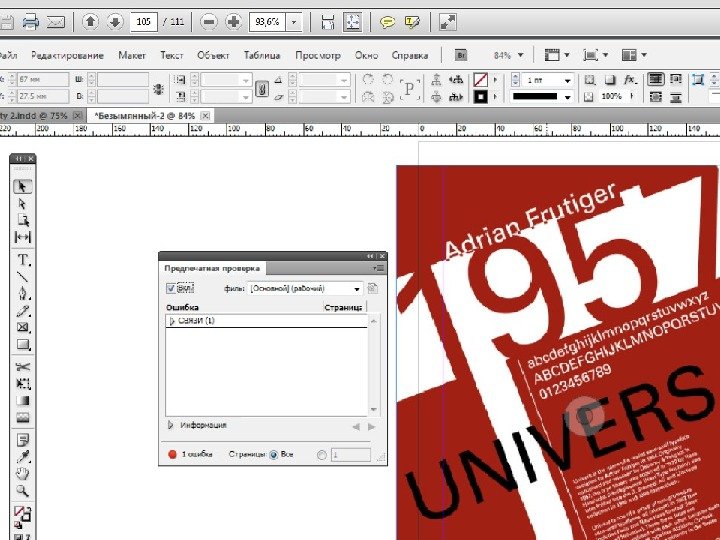The image size is (720, 540).
Task: Open the Справка menu
Action: [410, 56]
